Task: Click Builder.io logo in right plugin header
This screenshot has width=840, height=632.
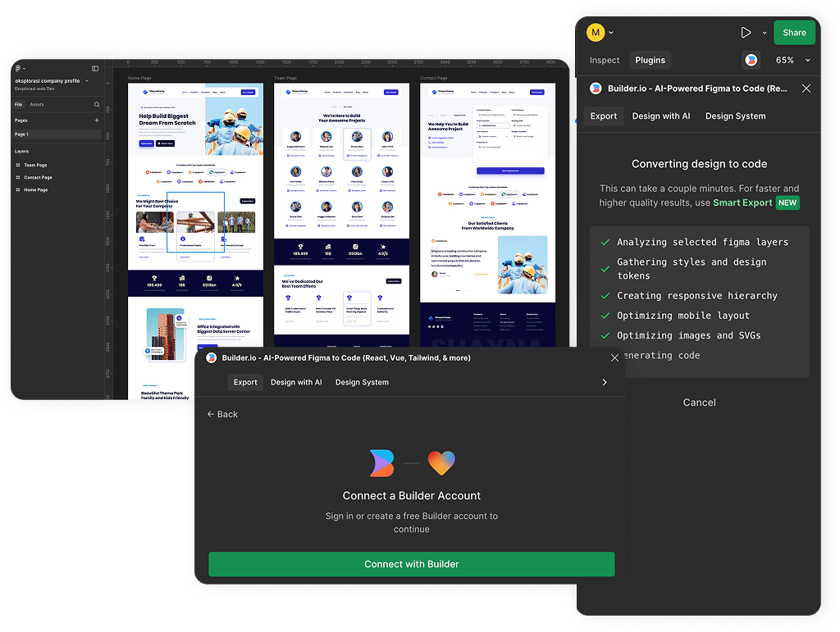Action: tap(596, 89)
